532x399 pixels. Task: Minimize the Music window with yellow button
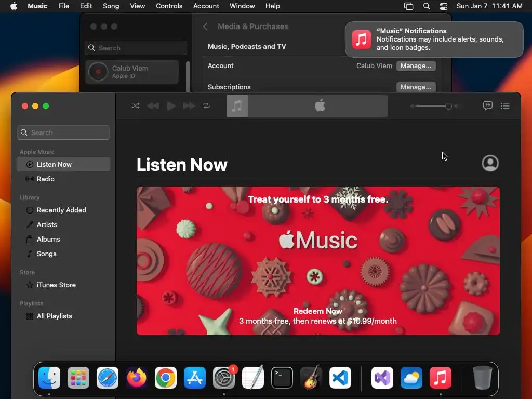coord(35,106)
